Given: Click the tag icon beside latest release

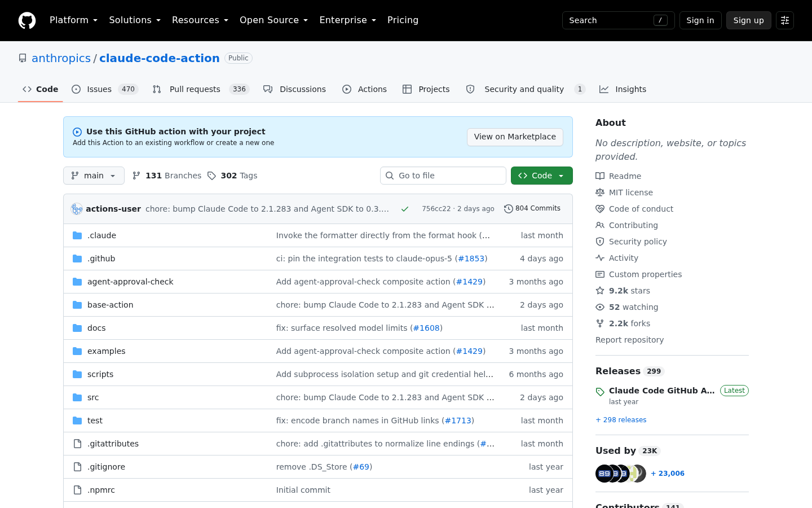Looking at the screenshot, I should click(x=600, y=392).
